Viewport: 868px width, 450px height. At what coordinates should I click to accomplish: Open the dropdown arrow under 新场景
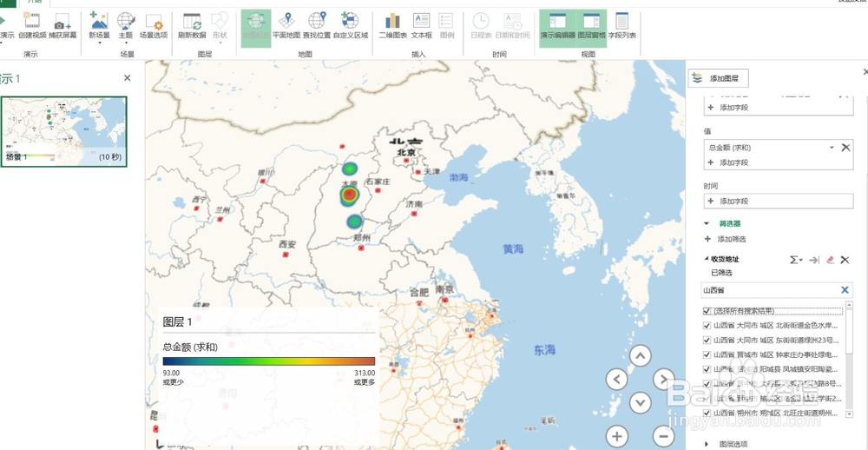click(x=99, y=43)
